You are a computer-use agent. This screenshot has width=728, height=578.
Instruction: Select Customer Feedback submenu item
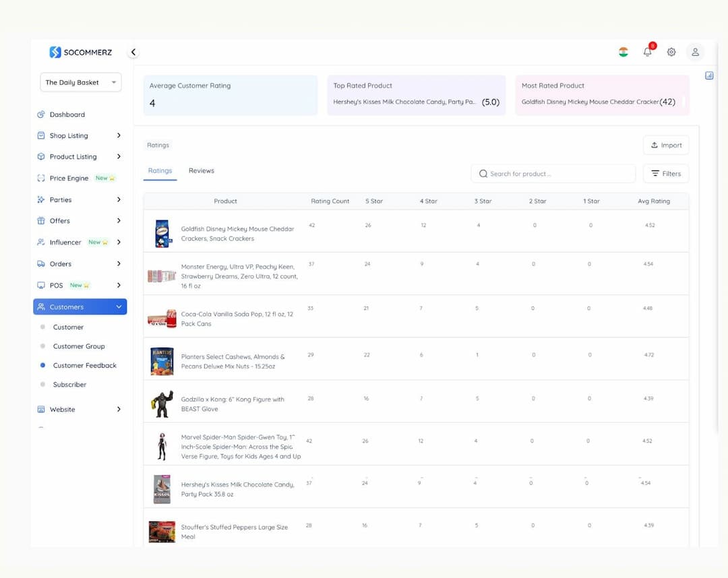click(x=84, y=366)
